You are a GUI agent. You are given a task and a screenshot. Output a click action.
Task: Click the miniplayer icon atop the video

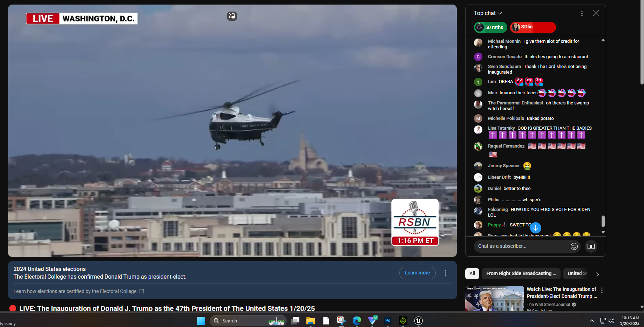click(x=232, y=16)
